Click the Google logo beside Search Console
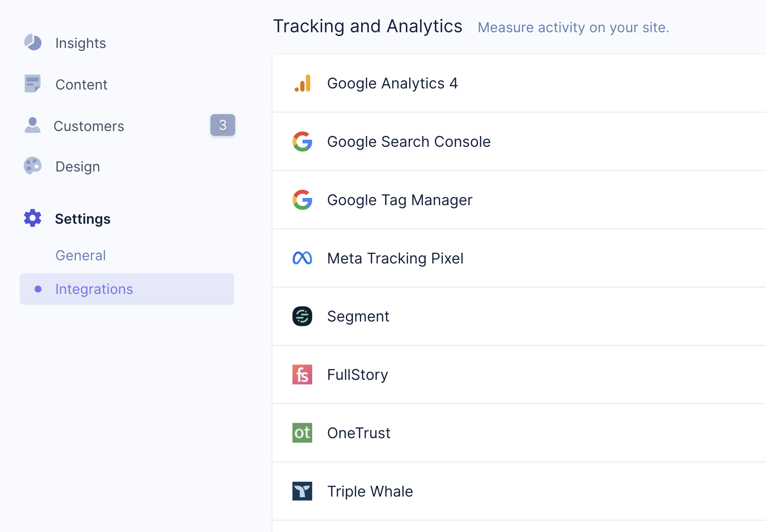 (302, 142)
